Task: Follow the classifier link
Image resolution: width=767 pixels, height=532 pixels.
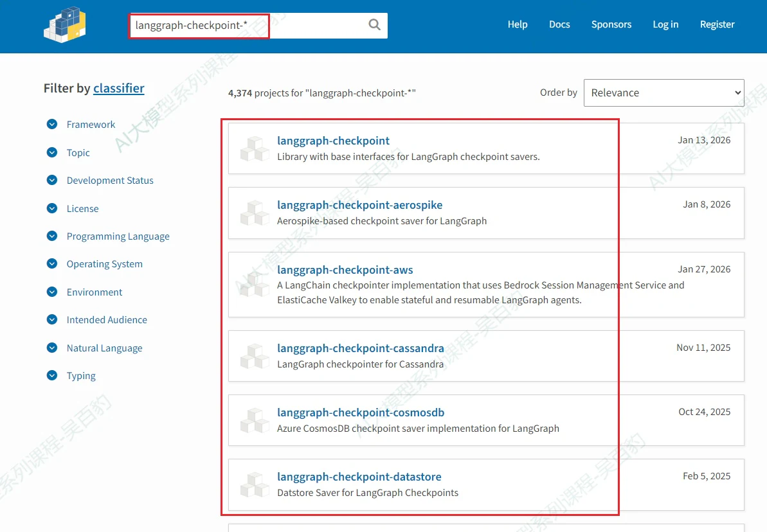Action: point(119,88)
